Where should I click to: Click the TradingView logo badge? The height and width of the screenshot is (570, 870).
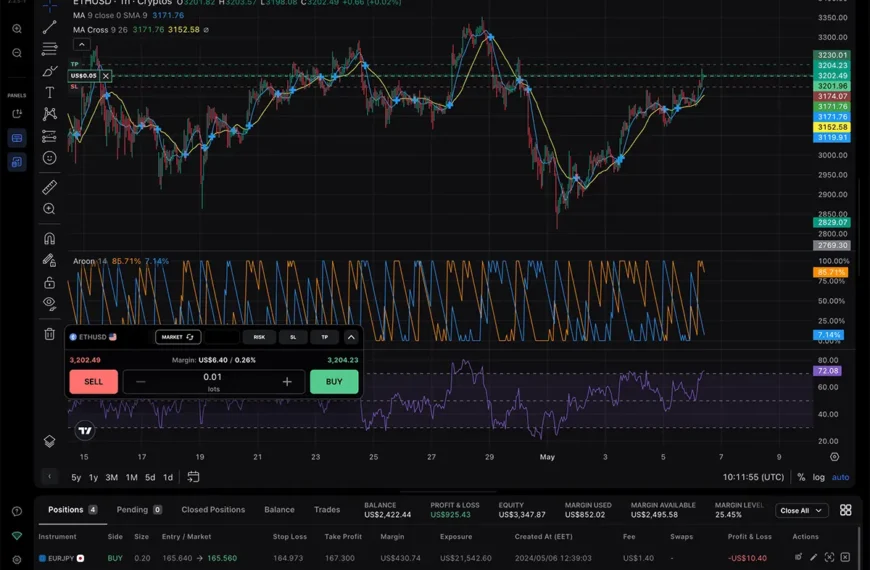(x=85, y=431)
